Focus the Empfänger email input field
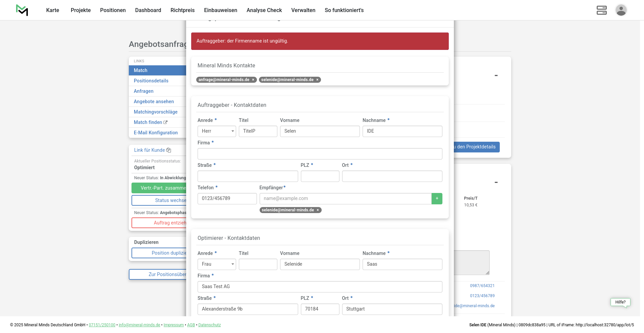644x333 pixels. pos(345,199)
